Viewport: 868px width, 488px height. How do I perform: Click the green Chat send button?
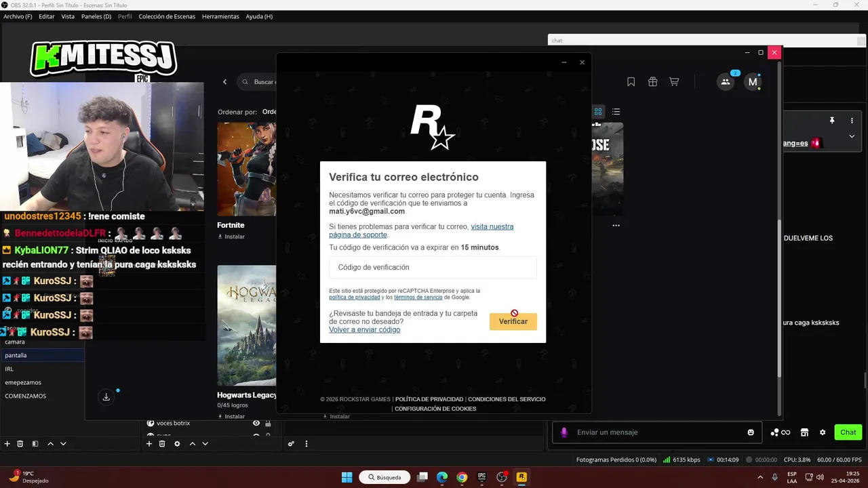[848, 432]
